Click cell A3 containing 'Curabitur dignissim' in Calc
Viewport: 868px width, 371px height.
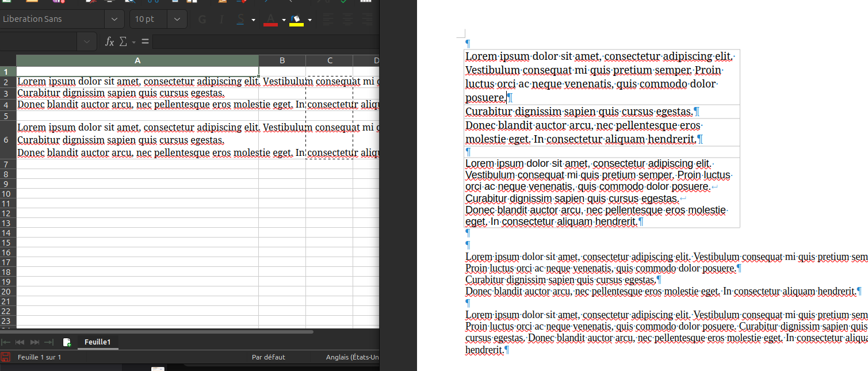click(137, 93)
